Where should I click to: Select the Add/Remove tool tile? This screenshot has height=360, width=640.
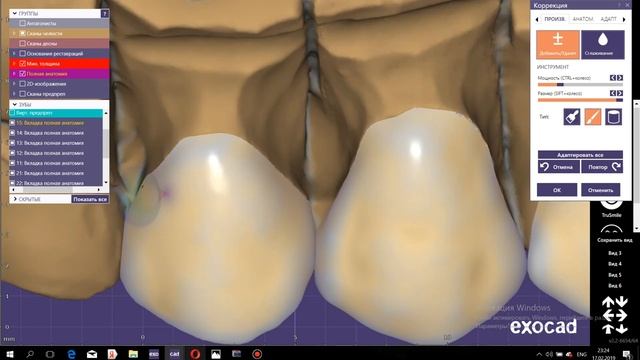click(558, 44)
